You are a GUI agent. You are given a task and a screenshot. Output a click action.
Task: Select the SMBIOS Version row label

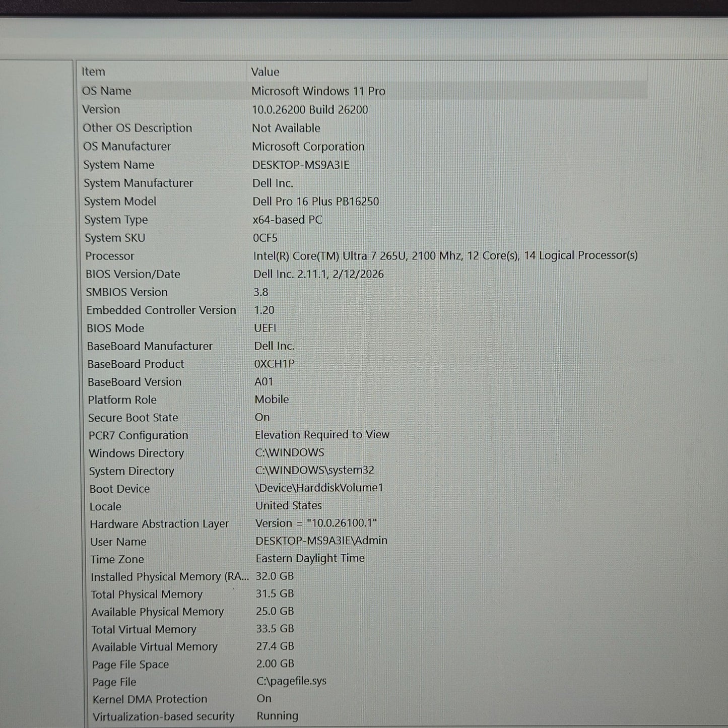click(127, 292)
